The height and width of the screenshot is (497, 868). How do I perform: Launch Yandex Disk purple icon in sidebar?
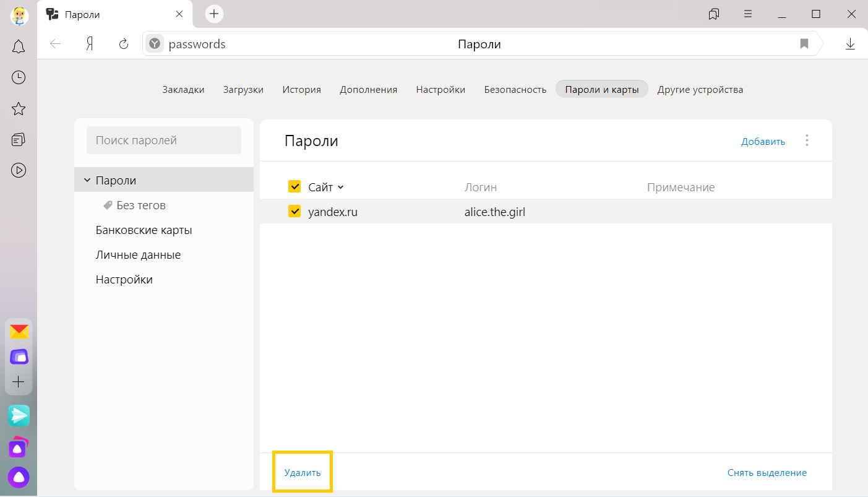(x=19, y=357)
